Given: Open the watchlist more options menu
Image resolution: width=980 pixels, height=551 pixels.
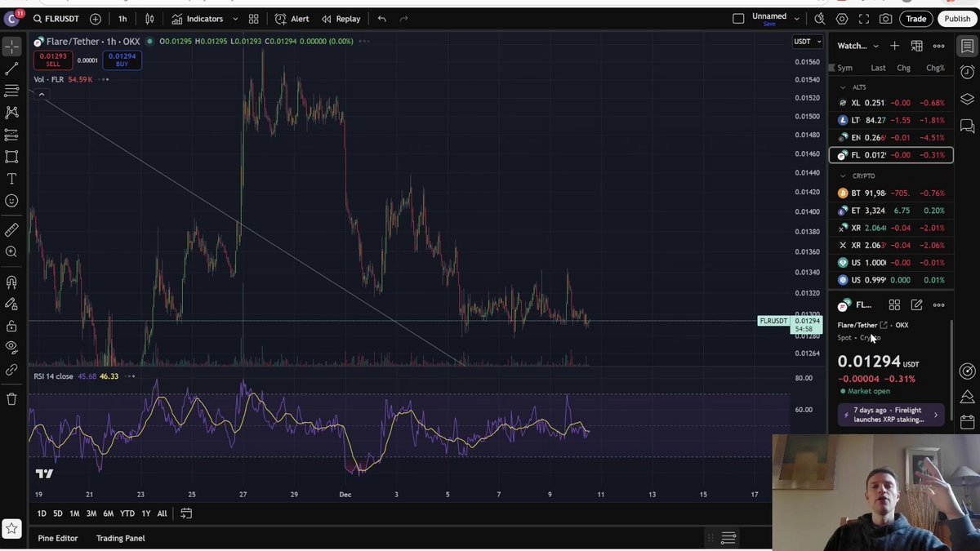Looking at the screenshot, I should point(938,46).
